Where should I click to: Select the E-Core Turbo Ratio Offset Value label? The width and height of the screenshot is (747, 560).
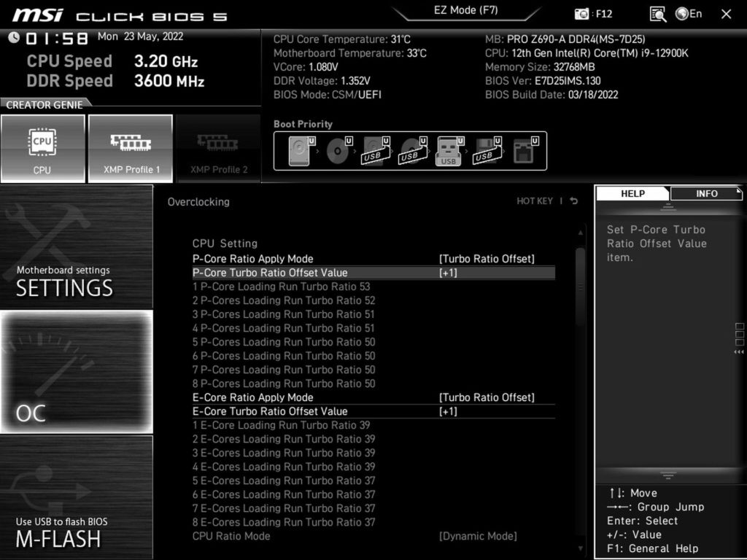click(x=270, y=411)
